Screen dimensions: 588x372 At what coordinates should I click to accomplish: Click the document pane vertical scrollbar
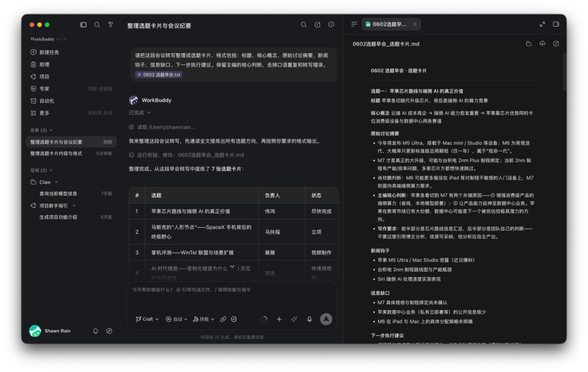pyautogui.click(x=565, y=71)
